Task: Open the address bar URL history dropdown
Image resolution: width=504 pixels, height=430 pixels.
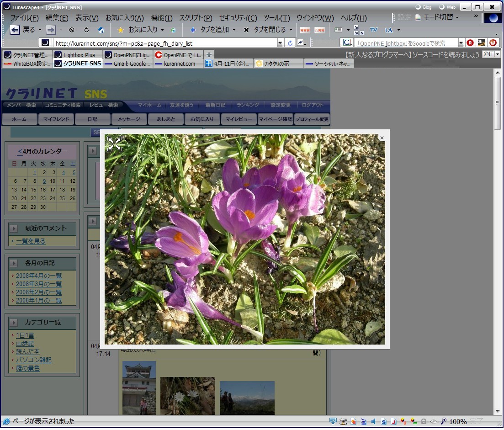Action: (x=280, y=43)
